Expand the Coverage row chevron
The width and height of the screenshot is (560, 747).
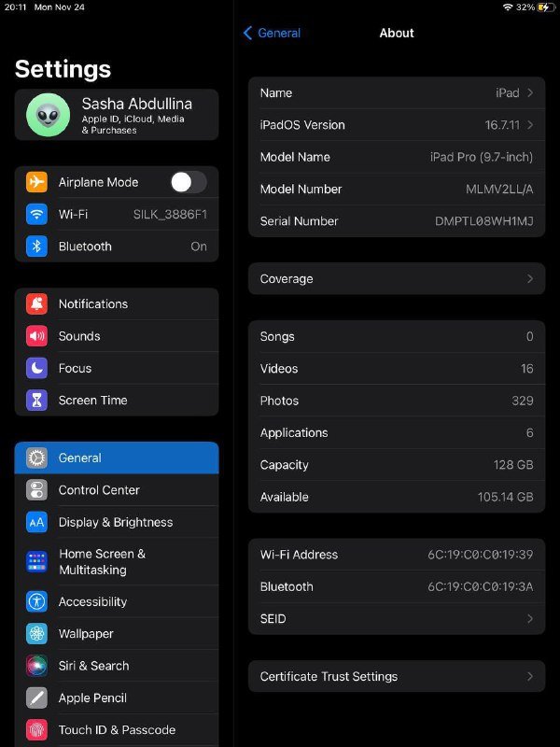530,278
